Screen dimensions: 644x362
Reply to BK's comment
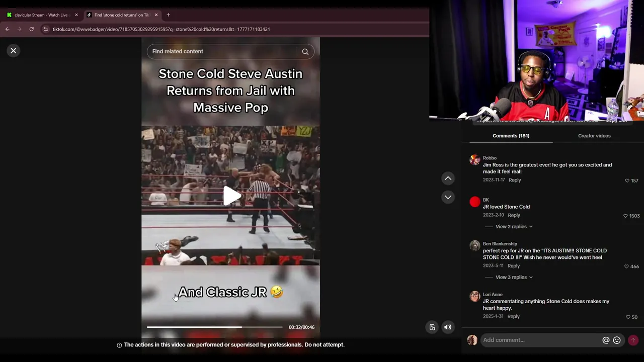514,215
